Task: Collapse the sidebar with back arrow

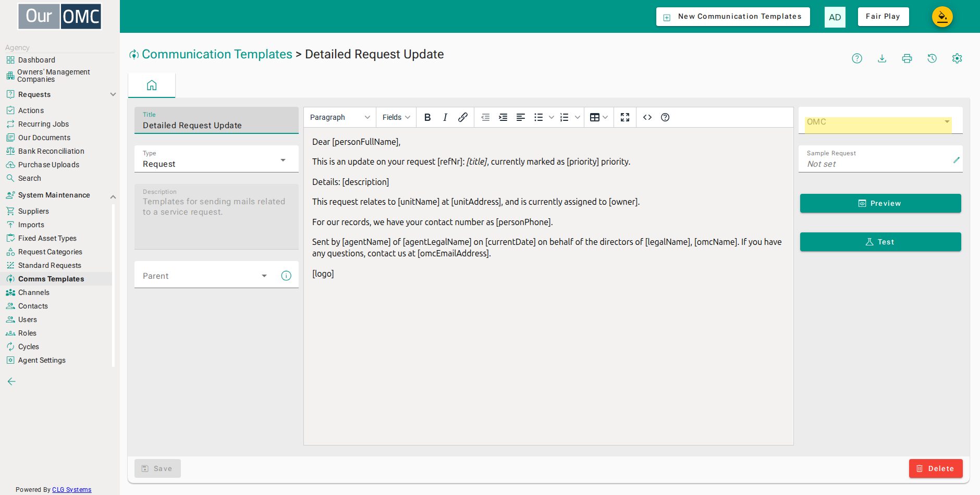Action: (11, 381)
